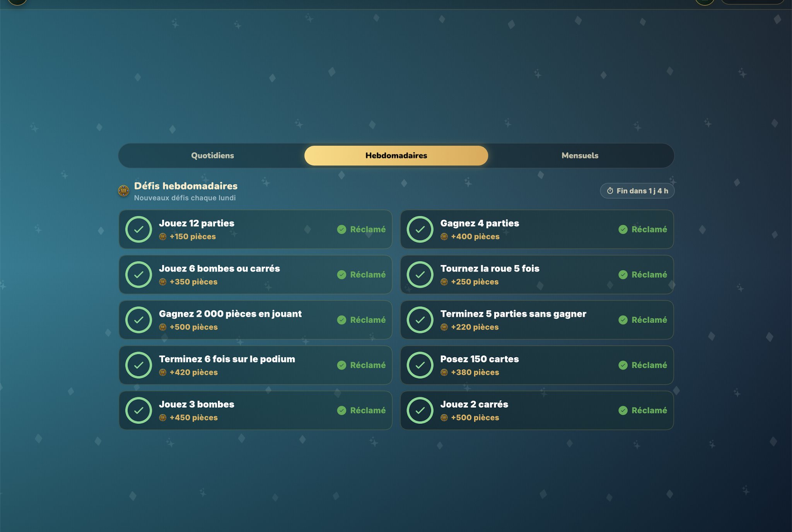Click the '+220 pièces' reward text
The image size is (792, 532).
pyautogui.click(x=475, y=327)
